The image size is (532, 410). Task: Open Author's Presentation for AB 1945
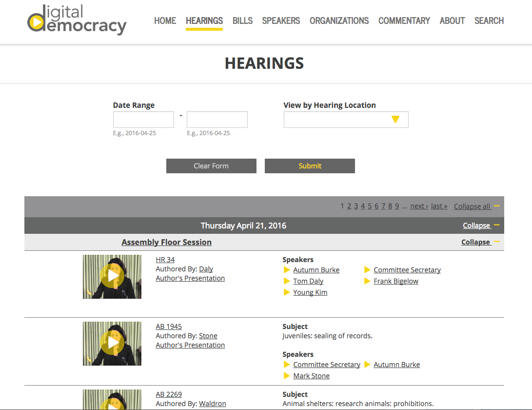[190, 345]
